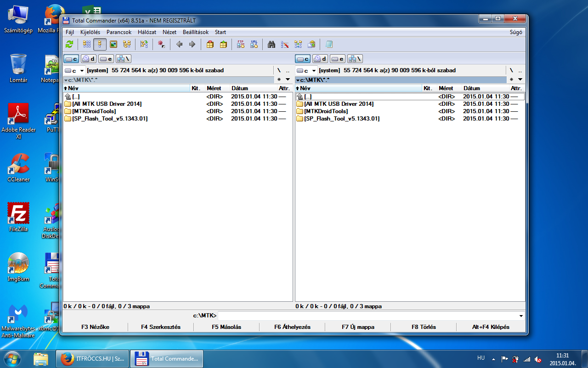Expand the right panel directory history arrow

click(520, 80)
